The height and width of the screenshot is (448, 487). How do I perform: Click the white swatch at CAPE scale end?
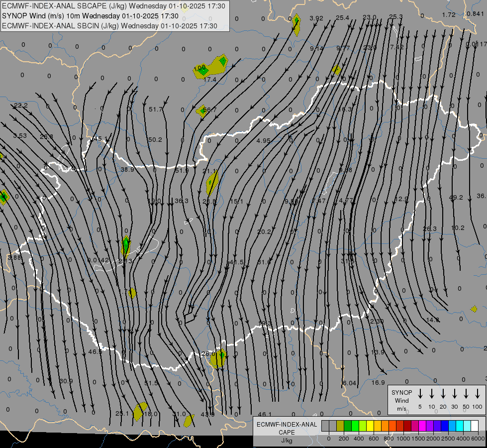click(475, 426)
